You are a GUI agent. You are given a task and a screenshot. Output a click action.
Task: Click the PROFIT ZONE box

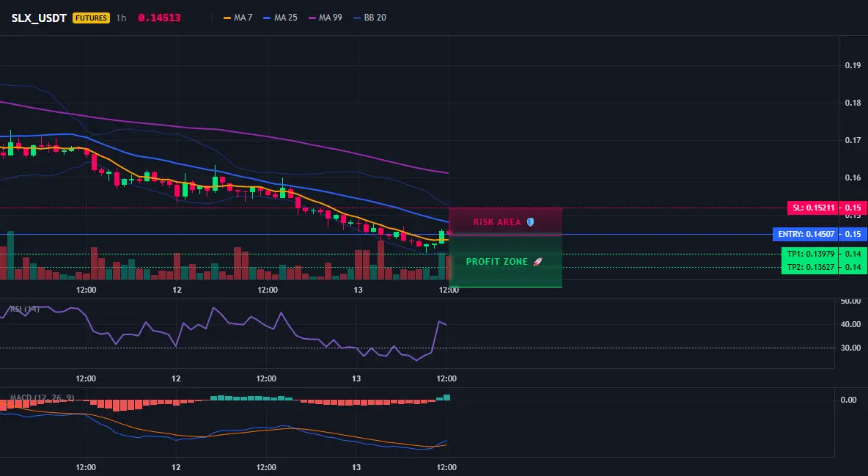505,262
